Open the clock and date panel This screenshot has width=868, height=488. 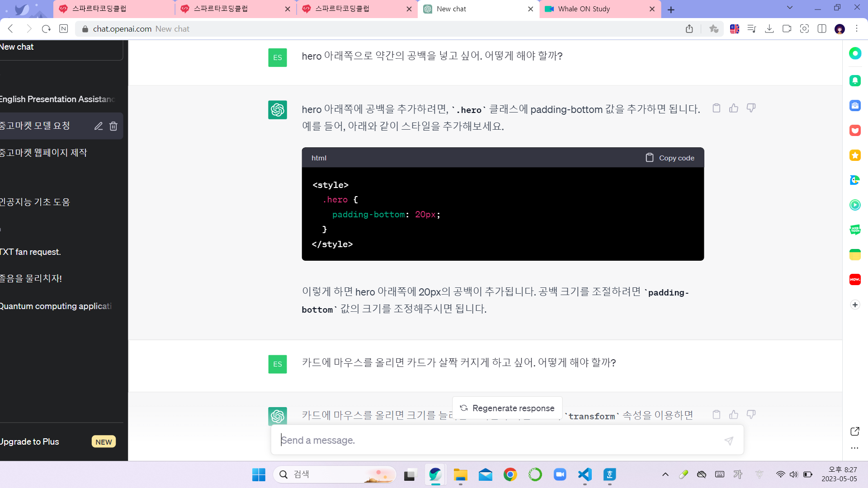(839, 474)
